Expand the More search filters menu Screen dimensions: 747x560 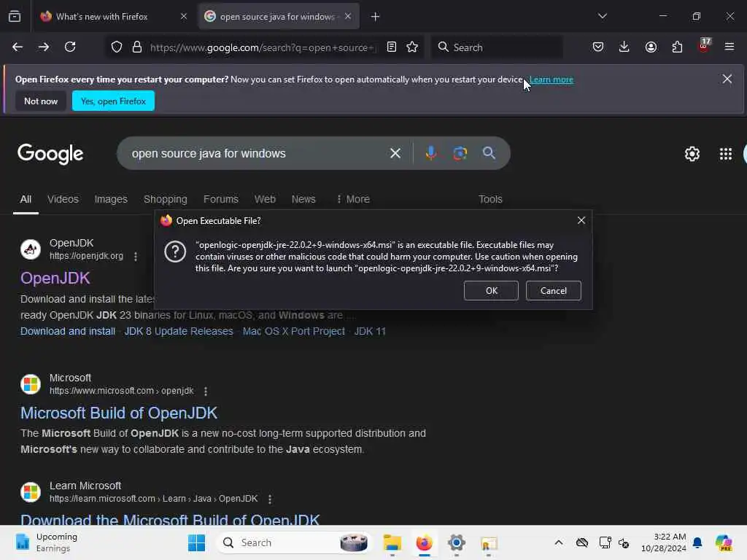click(353, 199)
